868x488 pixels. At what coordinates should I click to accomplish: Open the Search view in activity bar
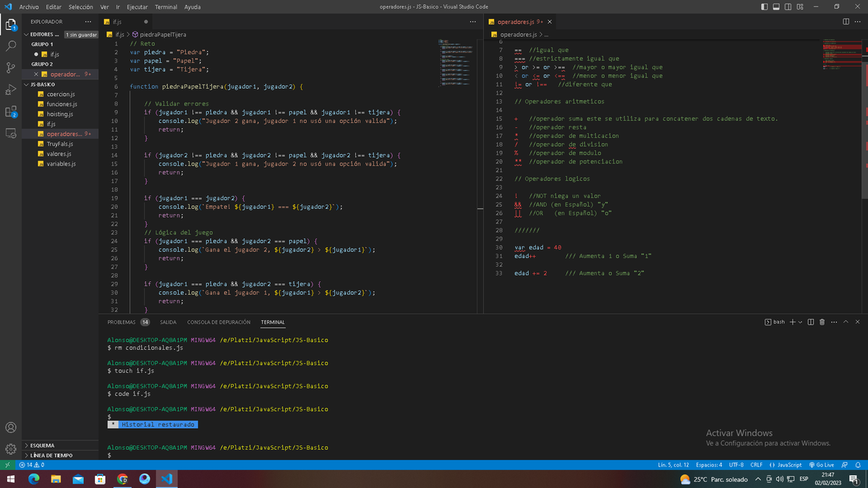[11, 46]
